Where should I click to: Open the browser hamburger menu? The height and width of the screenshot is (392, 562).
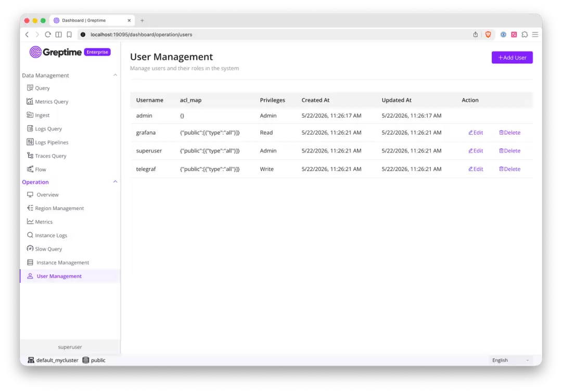pos(535,34)
